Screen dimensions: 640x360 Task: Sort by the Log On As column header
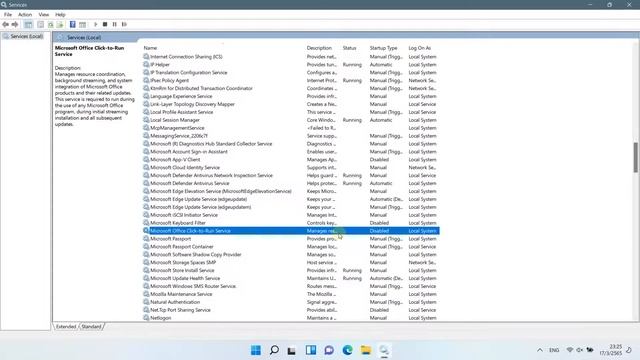tap(420, 48)
